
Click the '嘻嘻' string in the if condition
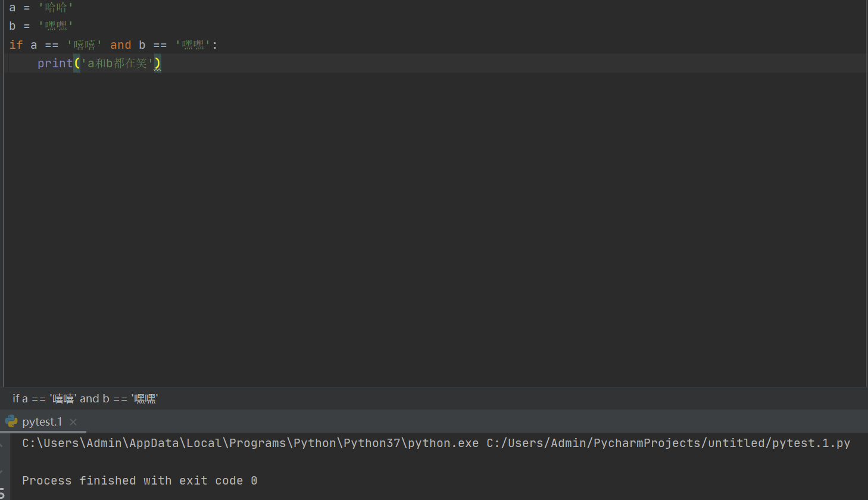tap(84, 45)
